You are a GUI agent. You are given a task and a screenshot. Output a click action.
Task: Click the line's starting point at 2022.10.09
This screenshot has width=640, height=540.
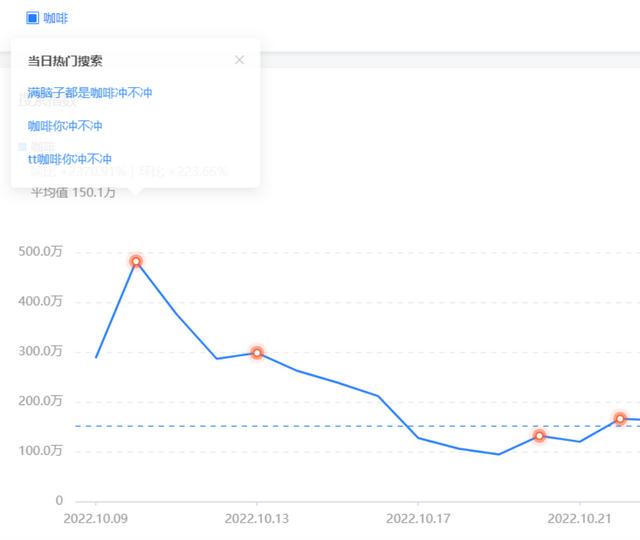(x=96, y=357)
